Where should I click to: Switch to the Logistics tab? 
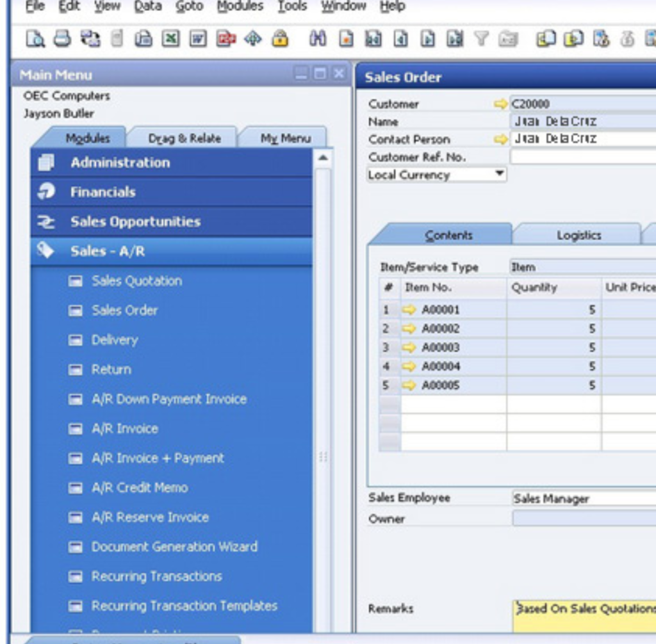coord(578,236)
